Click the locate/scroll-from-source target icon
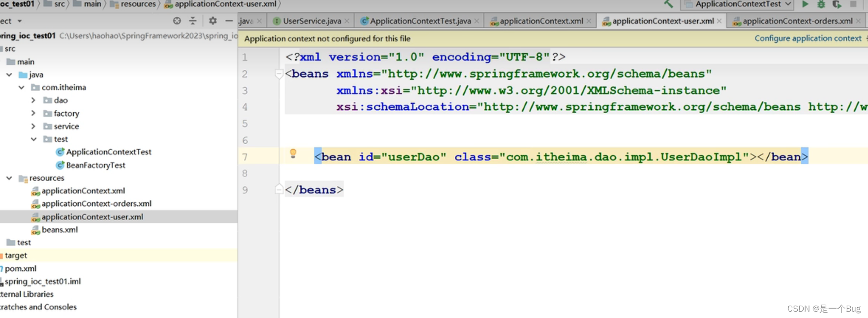 177,21
